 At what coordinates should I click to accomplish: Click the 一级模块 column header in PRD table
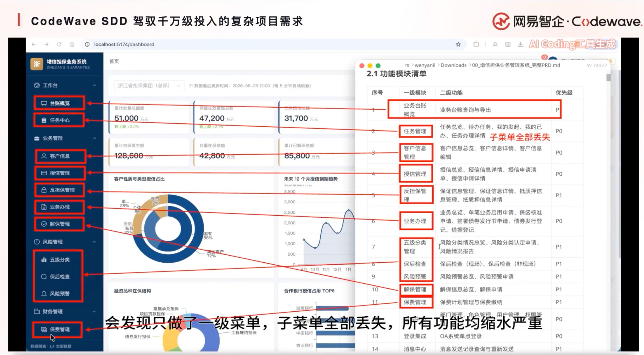click(415, 93)
